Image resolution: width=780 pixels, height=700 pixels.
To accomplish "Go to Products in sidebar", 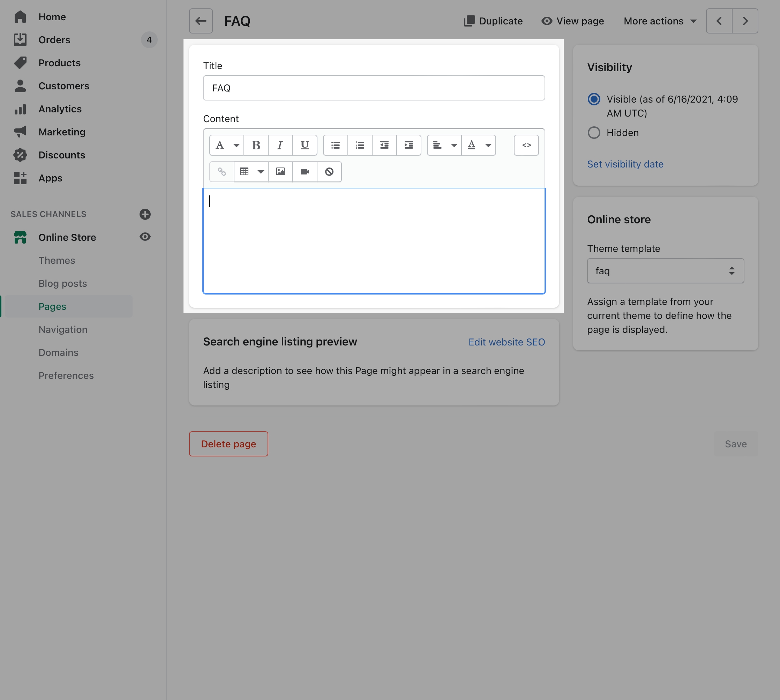I will [x=59, y=63].
